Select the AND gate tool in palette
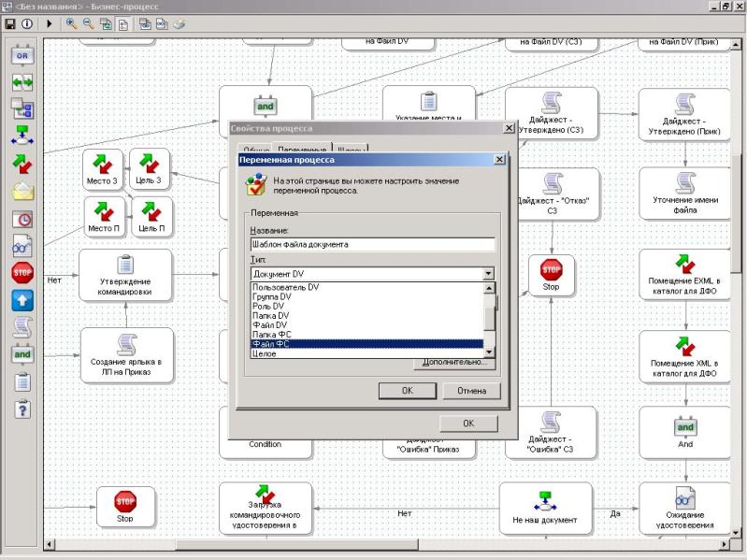Image resolution: width=747 pixels, height=560 pixels. tap(22, 354)
